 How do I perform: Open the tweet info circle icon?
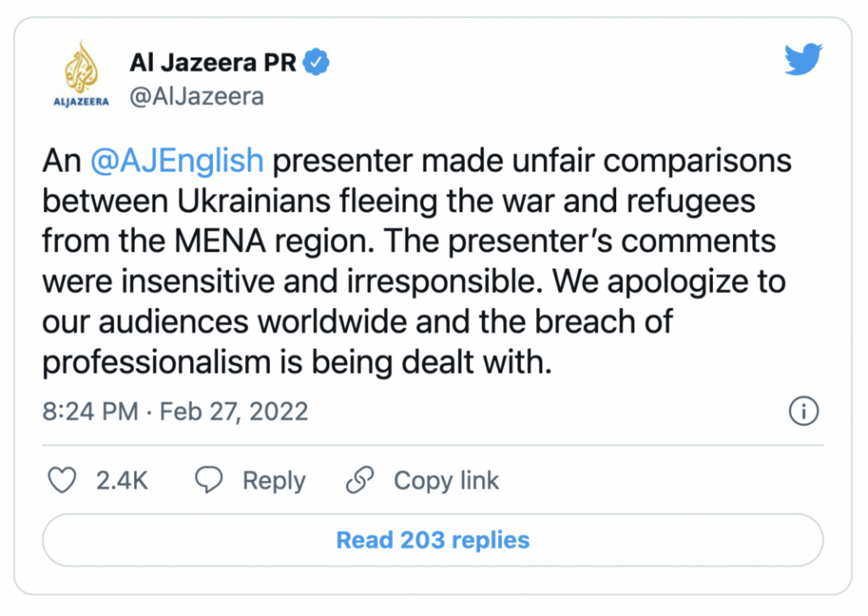pos(803,412)
